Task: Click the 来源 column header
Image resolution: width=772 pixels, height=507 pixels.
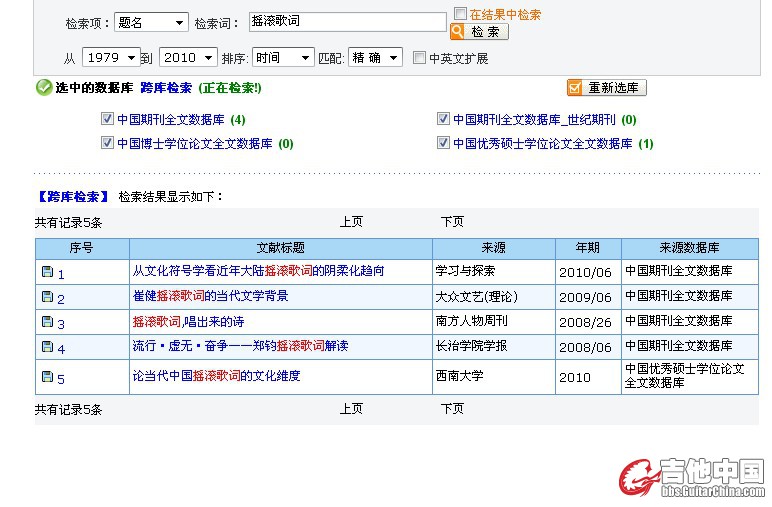Action: pos(494,248)
